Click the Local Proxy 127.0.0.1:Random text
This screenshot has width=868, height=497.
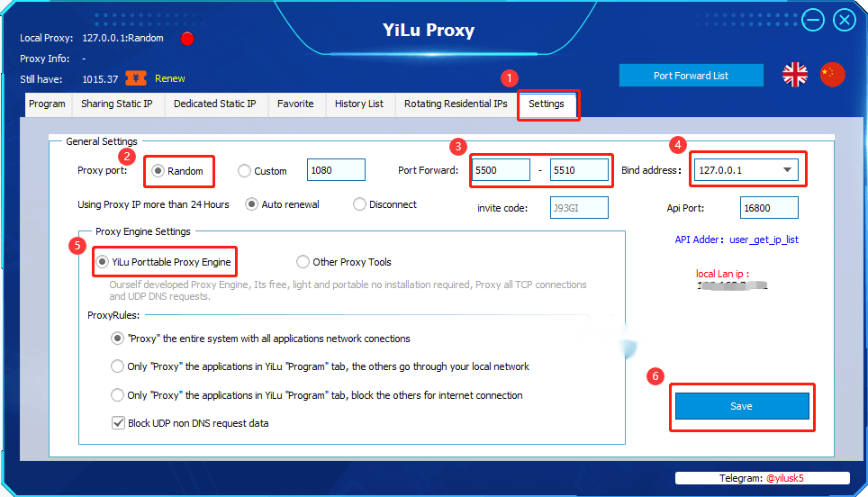122,38
